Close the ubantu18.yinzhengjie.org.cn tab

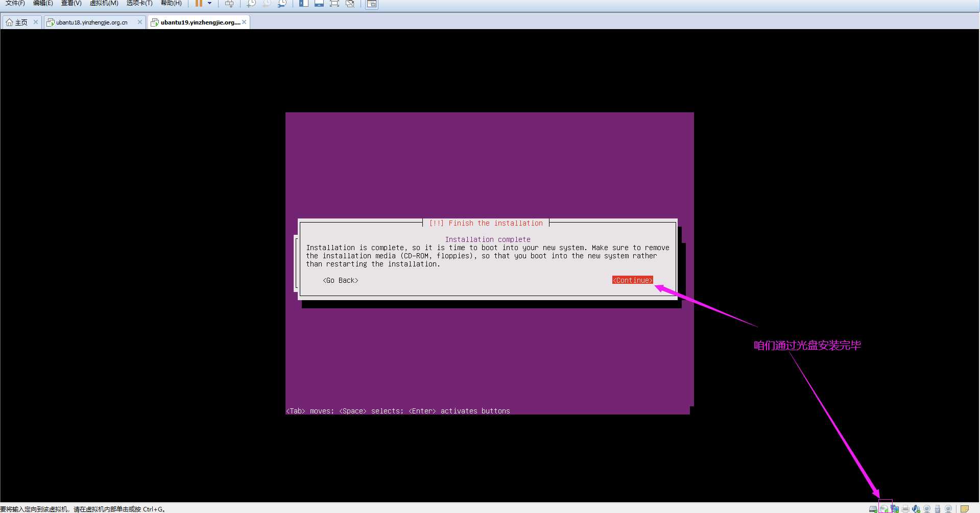coord(140,22)
